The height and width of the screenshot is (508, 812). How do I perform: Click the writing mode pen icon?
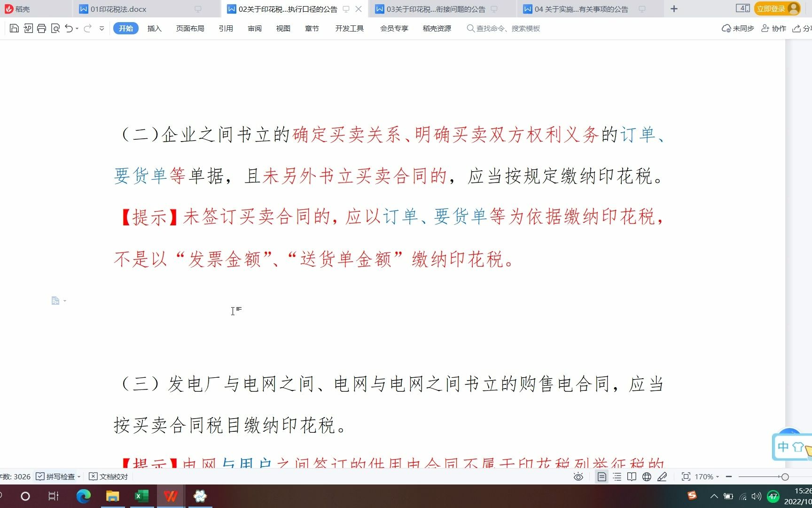tap(662, 477)
